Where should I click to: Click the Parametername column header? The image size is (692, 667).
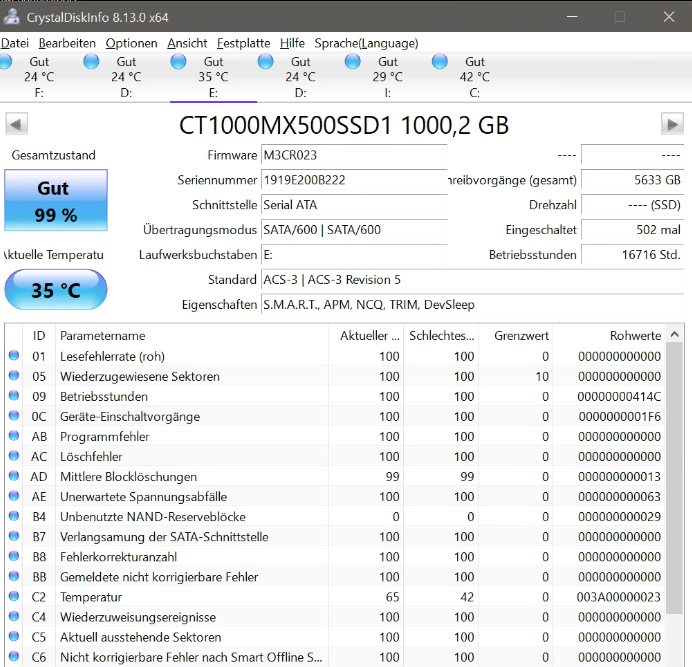pyautogui.click(x=192, y=335)
